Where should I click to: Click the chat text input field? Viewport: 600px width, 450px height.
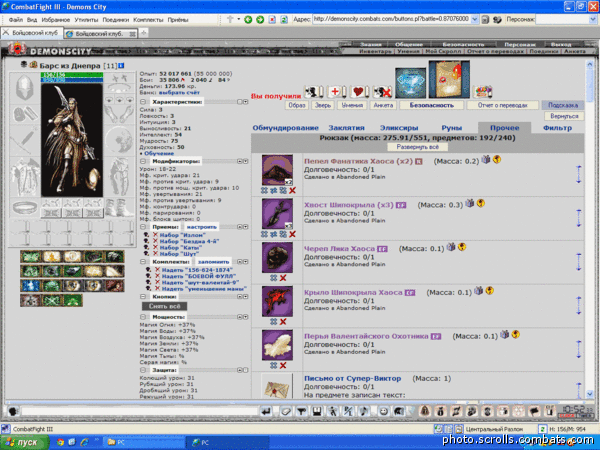139,412
